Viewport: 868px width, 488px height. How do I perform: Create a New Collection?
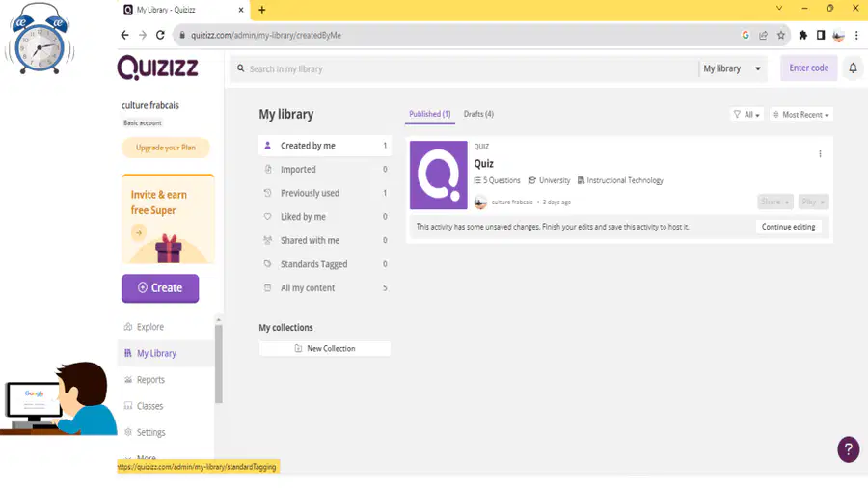pos(325,348)
